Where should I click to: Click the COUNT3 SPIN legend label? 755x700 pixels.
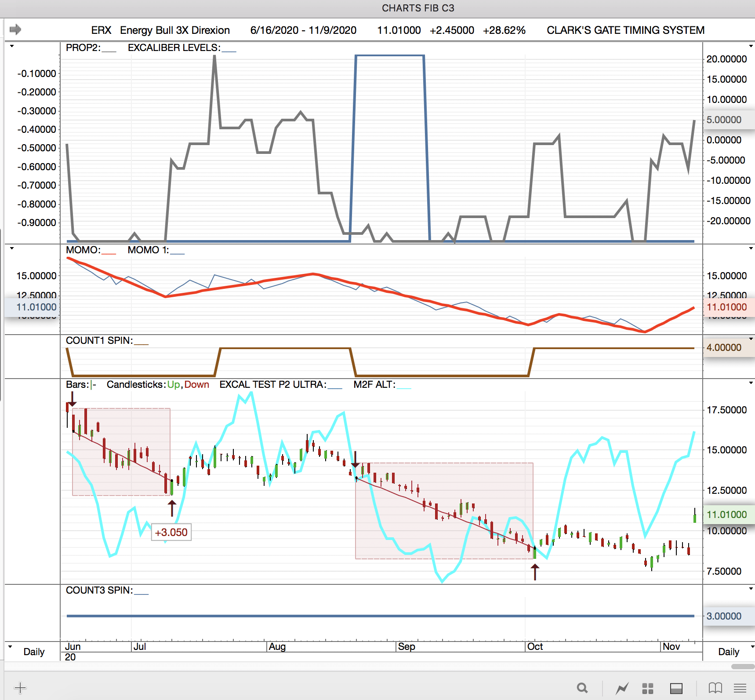99,590
